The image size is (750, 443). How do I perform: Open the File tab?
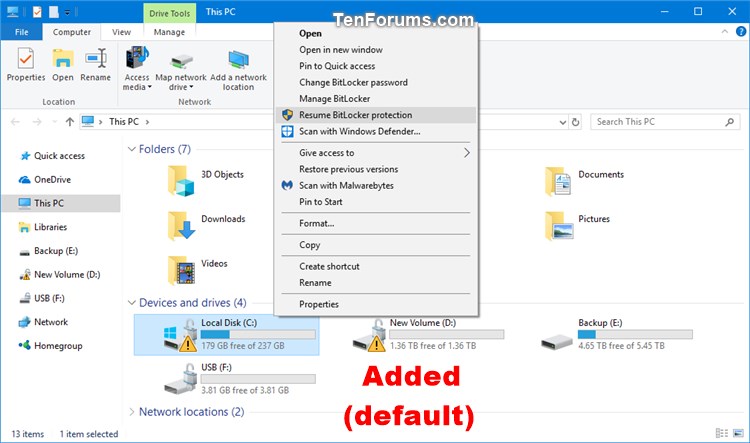[22, 32]
